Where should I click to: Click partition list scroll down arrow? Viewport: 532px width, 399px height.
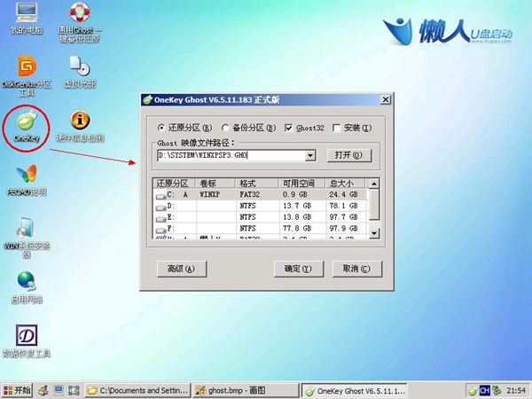374,233
